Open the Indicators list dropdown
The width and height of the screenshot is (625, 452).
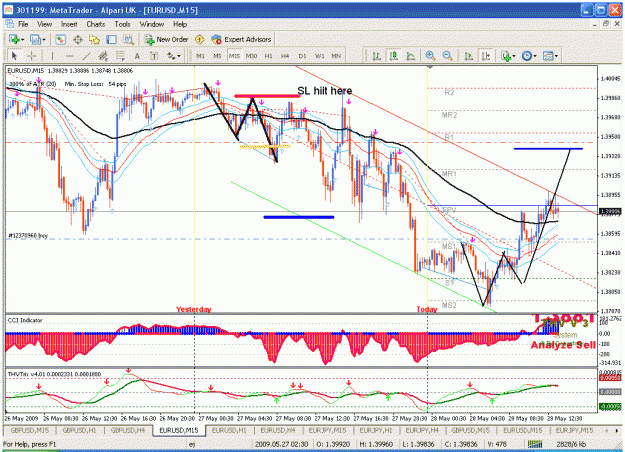click(x=509, y=56)
